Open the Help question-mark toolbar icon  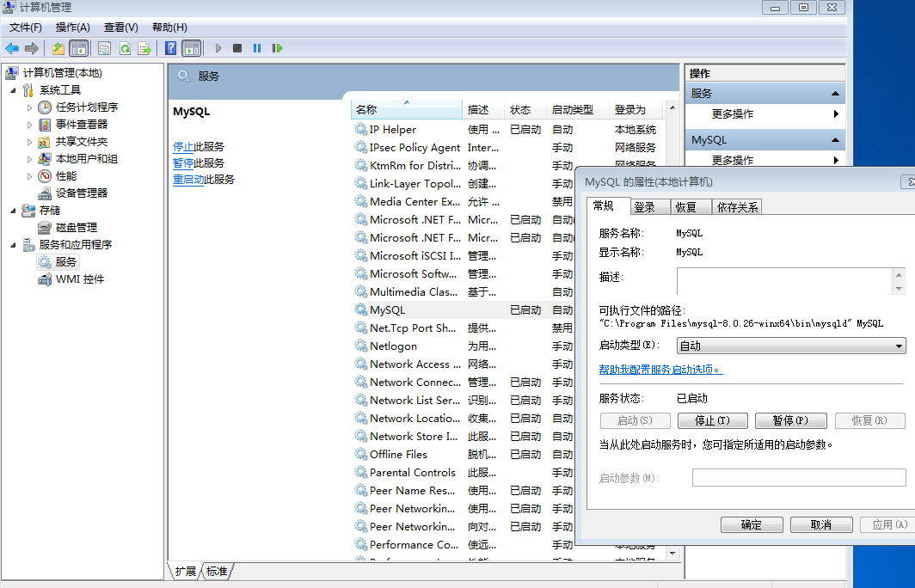170,48
